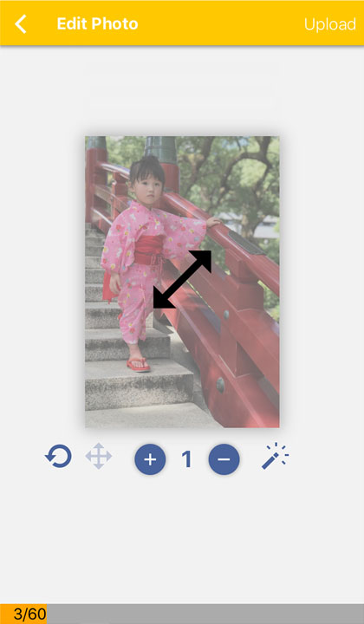Click the diagonal resize arrow on the photo

point(182,279)
